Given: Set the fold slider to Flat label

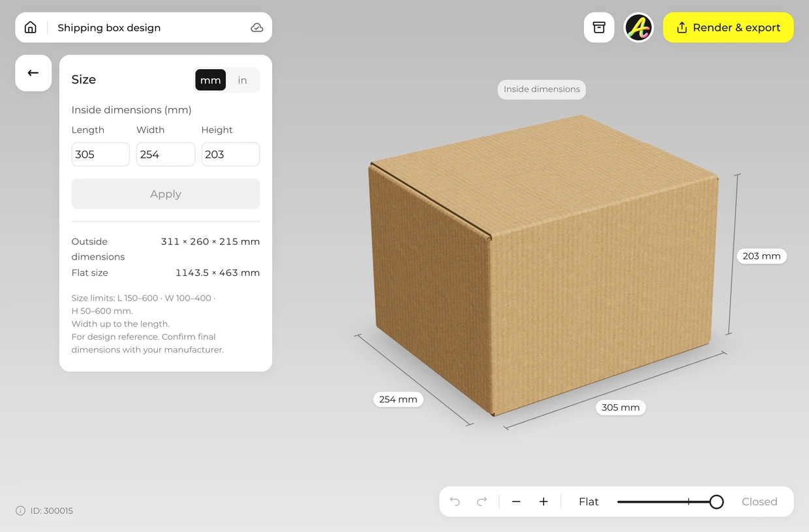Looking at the screenshot, I should 588,501.
